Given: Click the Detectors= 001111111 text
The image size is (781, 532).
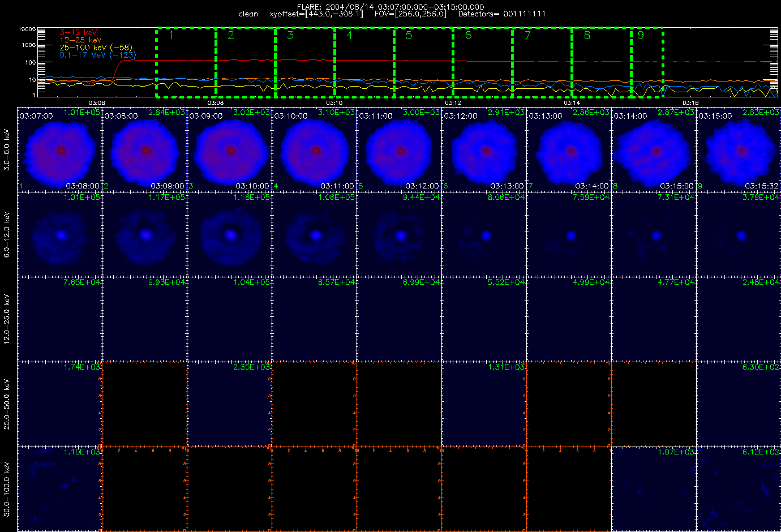Looking at the screenshot, I should (x=502, y=14).
